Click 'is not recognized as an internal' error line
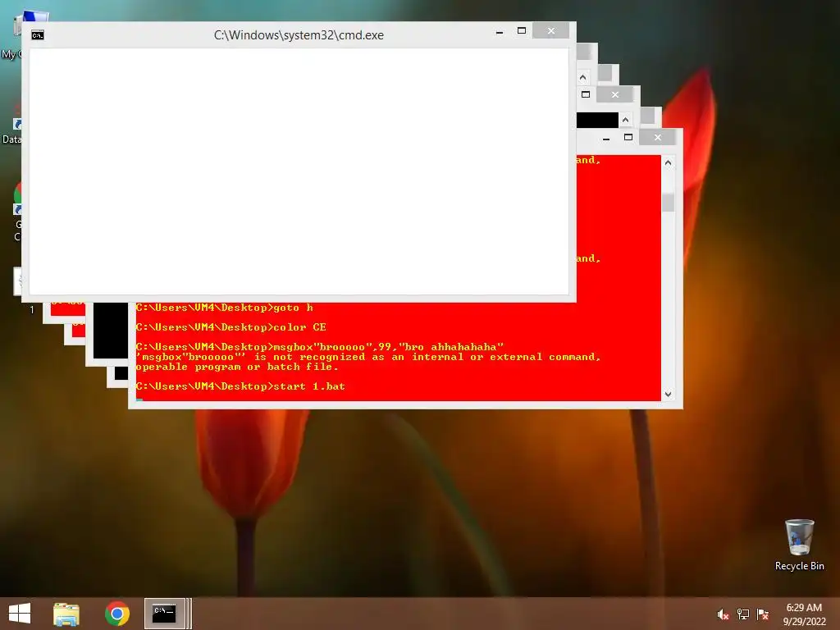 (x=368, y=357)
